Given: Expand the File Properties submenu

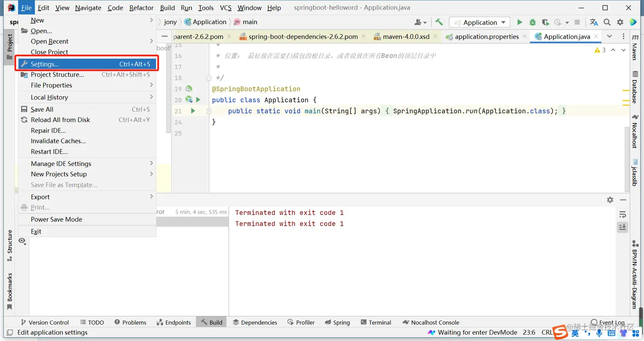Looking at the screenshot, I should coord(87,85).
